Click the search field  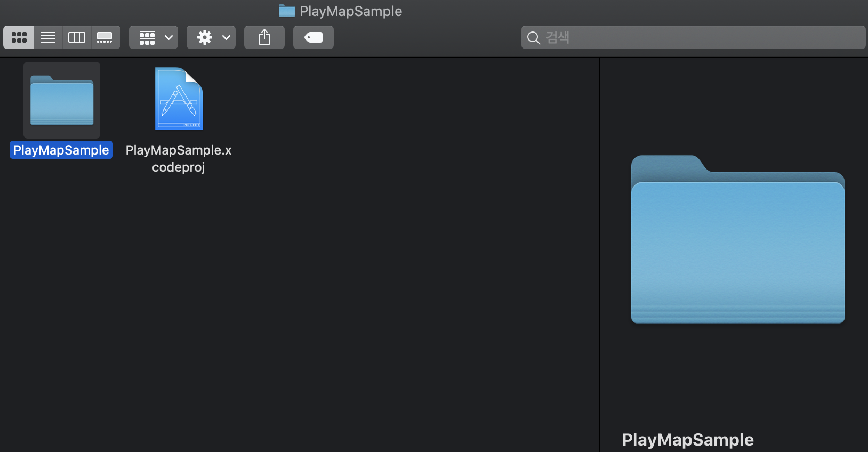(x=693, y=37)
